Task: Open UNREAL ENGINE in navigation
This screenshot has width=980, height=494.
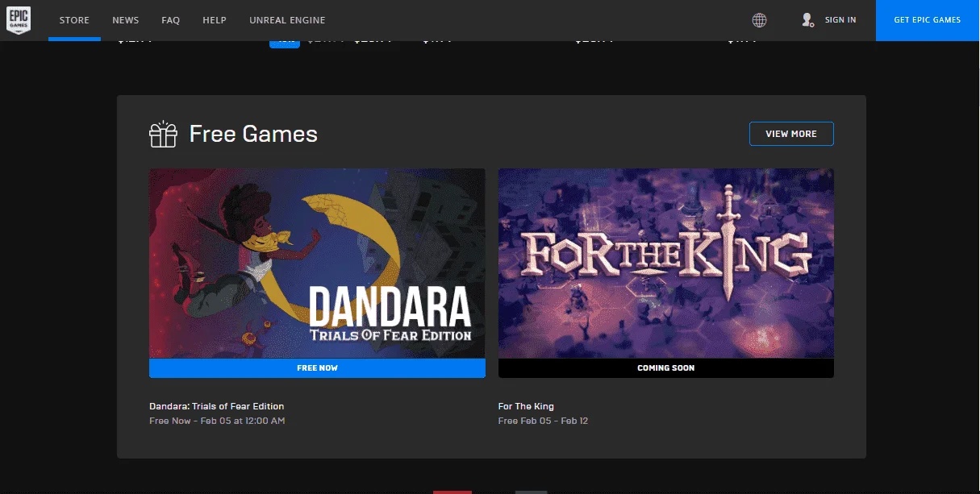Action: [288, 20]
